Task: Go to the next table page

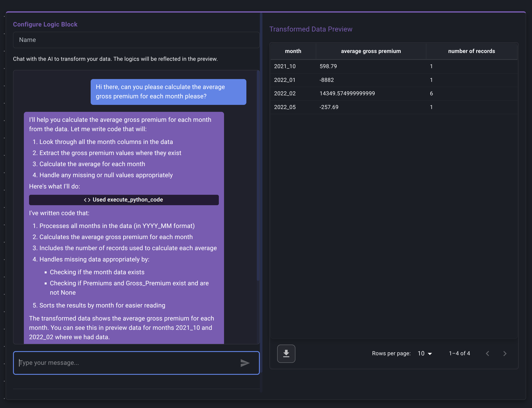Action: (505, 353)
